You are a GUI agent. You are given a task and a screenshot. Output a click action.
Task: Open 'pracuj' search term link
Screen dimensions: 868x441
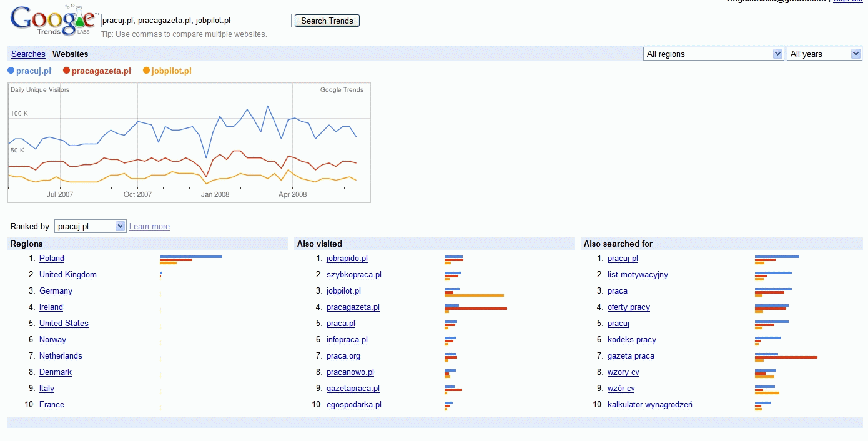[x=618, y=324]
